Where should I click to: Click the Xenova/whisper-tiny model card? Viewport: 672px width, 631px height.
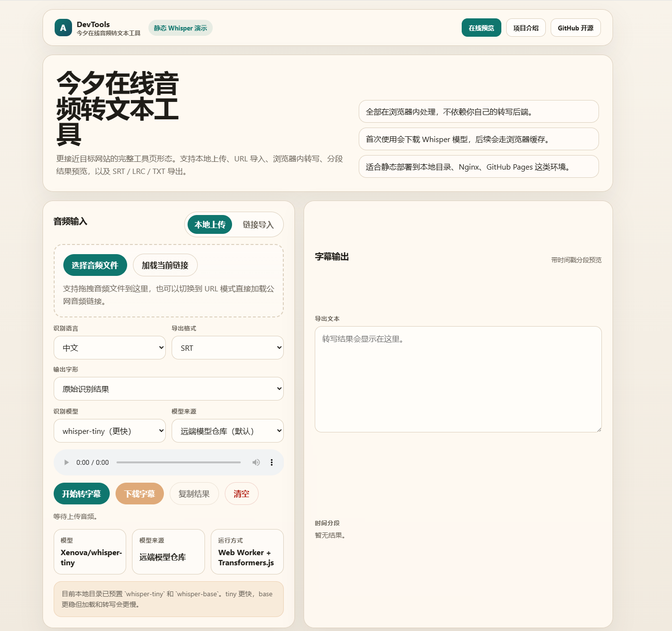point(90,552)
